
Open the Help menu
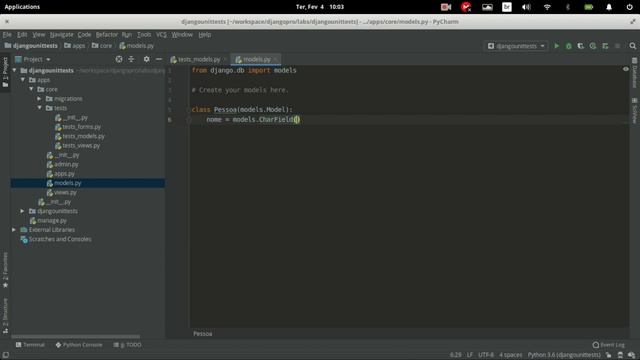click(205, 35)
